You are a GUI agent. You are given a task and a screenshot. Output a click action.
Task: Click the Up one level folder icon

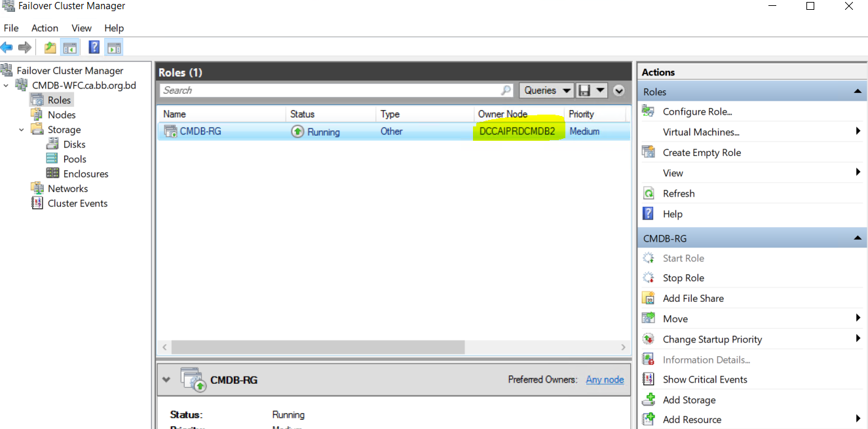(x=50, y=47)
